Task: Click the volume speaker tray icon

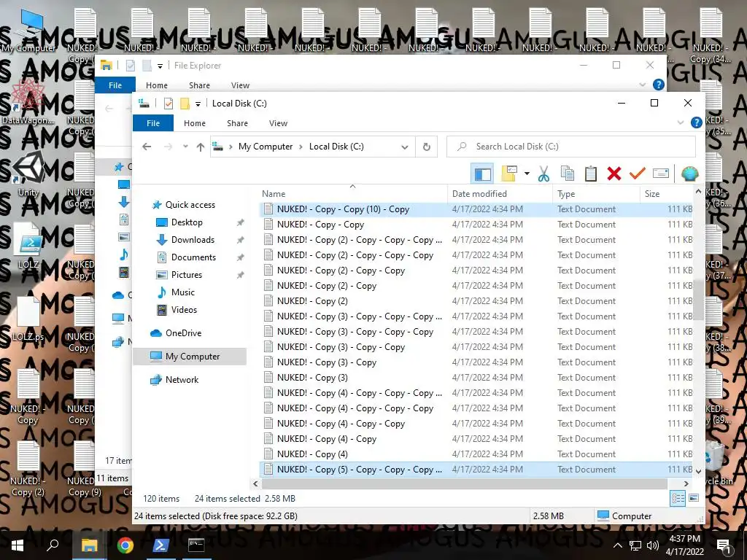Action: [653, 545]
